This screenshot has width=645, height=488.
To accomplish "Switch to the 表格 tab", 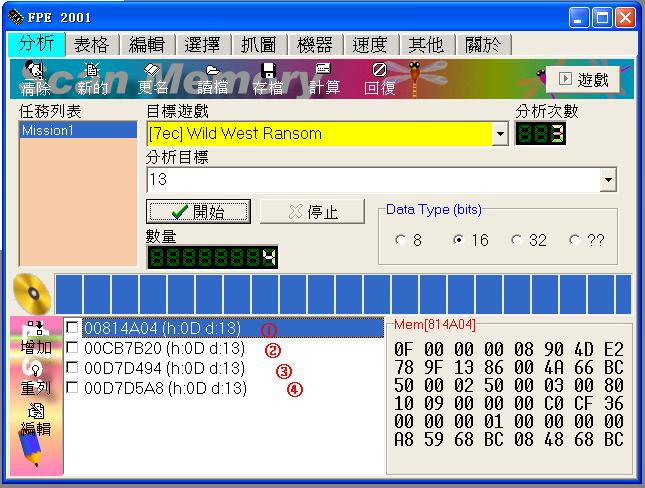I will click(92, 44).
